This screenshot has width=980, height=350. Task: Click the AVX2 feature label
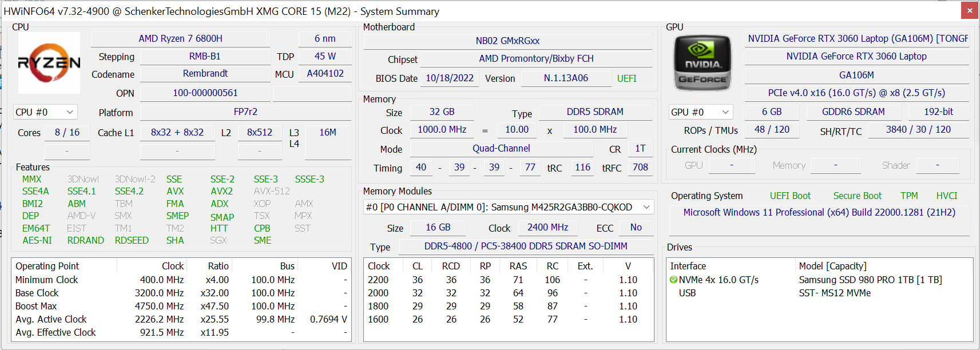pyautogui.click(x=221, y=192)
